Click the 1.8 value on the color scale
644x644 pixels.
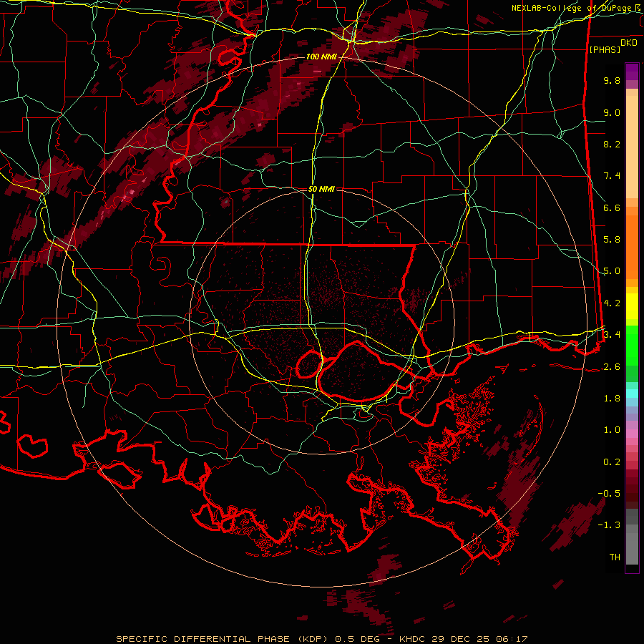[612, 399]
